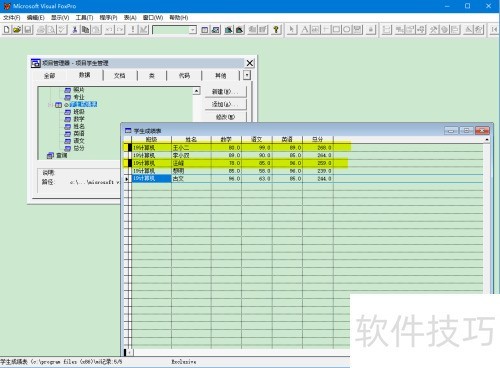
Task: Switch to the 类 tab in Project Manager
Action: (152, 76)
